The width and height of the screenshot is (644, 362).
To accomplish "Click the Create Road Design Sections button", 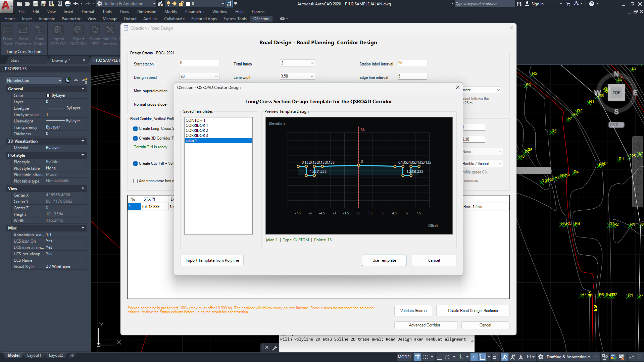I will (x=473, y=311).
